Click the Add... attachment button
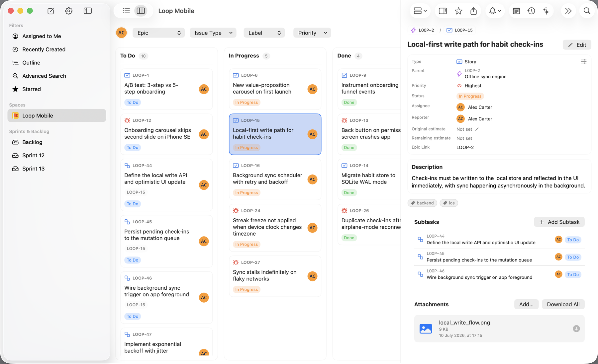This screenshot has width=598, height=364. click(x=526, y=304)
